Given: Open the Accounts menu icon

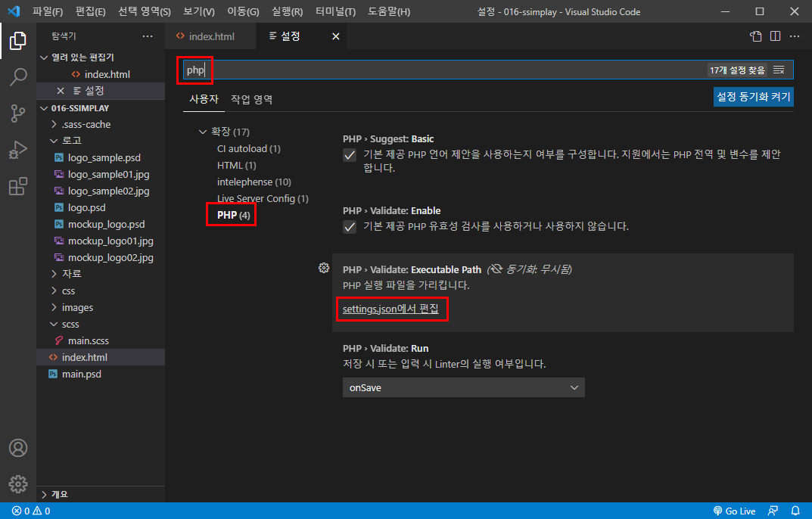Looking at the screenshot, I should pyautogui.click(x=17, y=448).
